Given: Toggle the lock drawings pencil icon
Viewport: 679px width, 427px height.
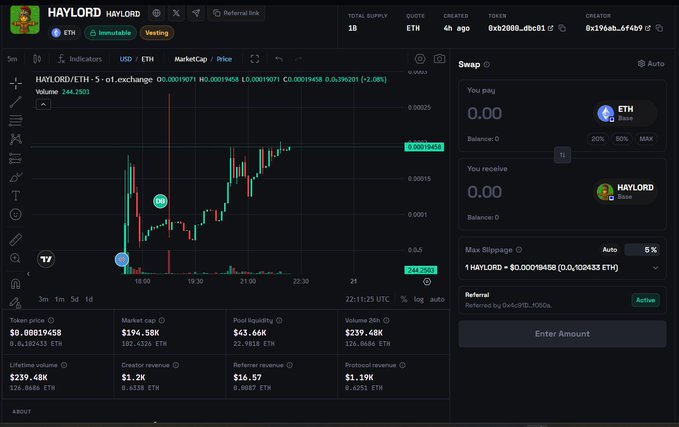Looking at the screenshot, I should (16, 302).
